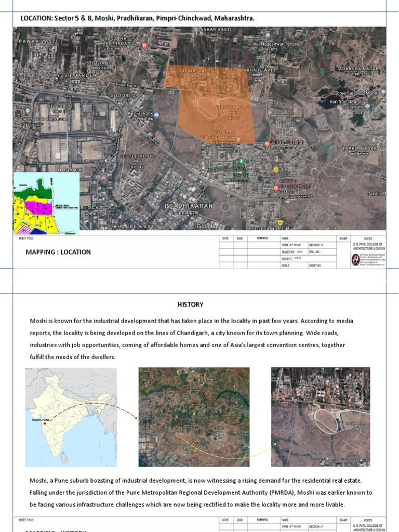Click the LOCATION: Sector 5 & 8 heading
The image size is (399, 532).
click(137, 18)
